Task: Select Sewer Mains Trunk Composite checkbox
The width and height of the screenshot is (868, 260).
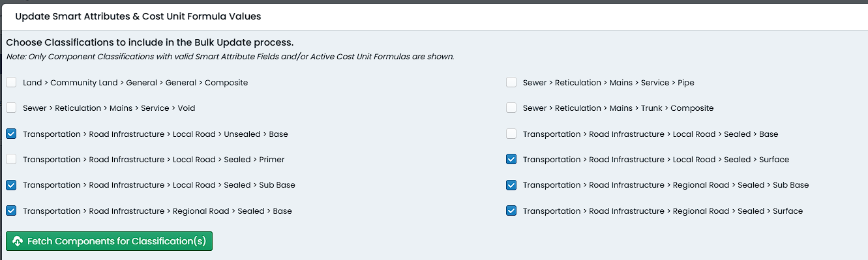Action: [511, 108]
